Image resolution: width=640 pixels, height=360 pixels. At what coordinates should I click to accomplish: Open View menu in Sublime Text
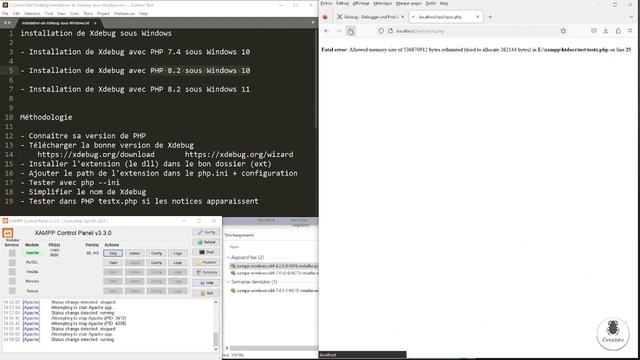pos(61,13)
